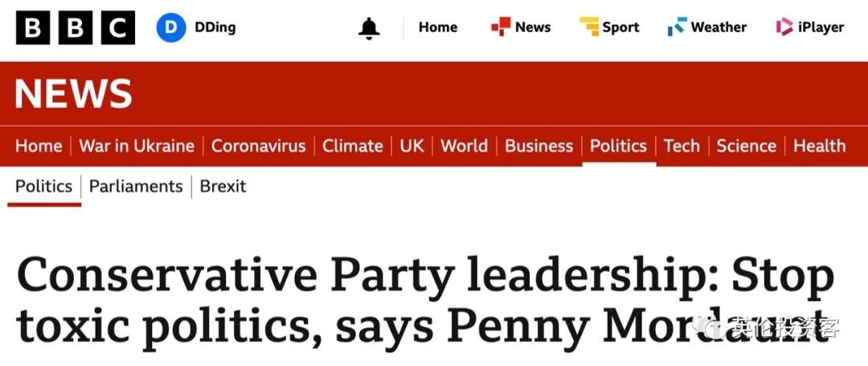
Task: Switch to the Parliaments sub-tab
Action: click(136, 186)
